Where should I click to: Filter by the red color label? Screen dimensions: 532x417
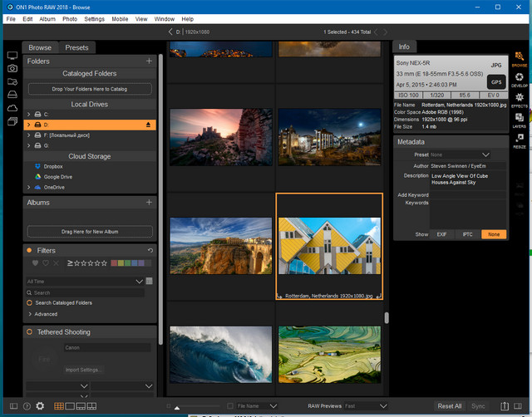point(114,263)
